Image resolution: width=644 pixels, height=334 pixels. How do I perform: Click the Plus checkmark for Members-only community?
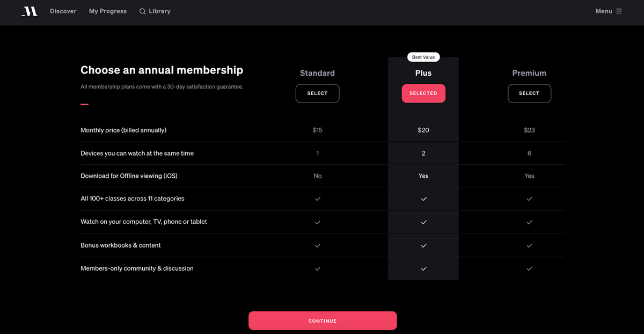(x=423, y=268)
